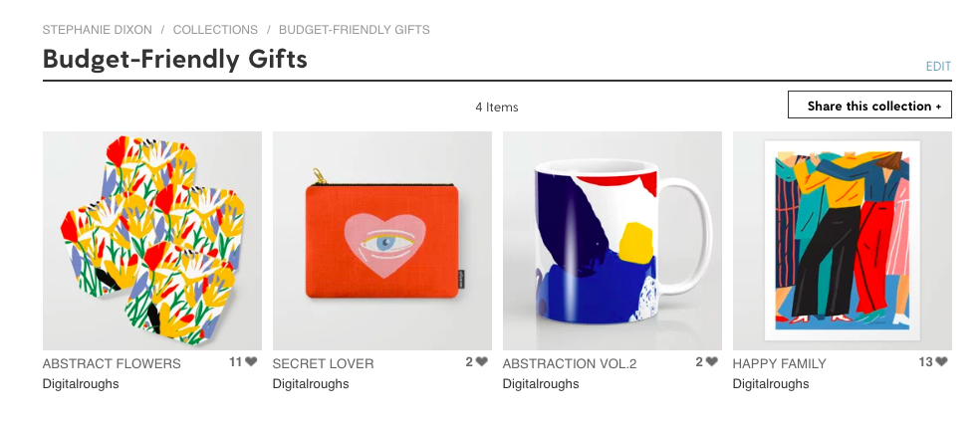Click the heart icon next to Secret Lover
980x425 pixels.
tap(481, 362)
